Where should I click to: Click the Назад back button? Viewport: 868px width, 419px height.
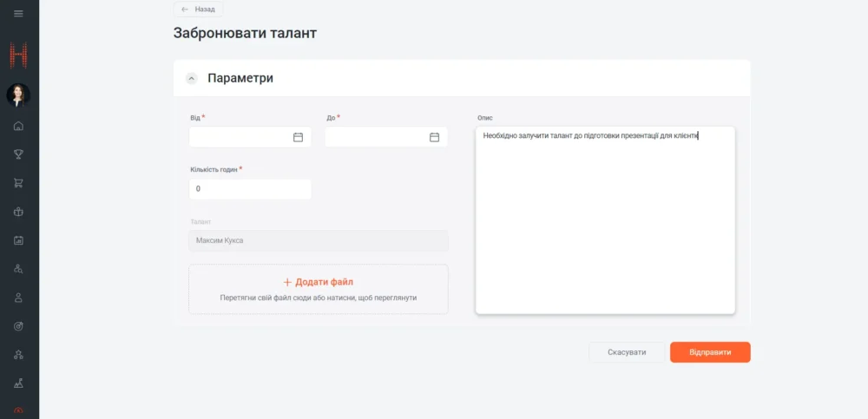[x=199, y=10]
